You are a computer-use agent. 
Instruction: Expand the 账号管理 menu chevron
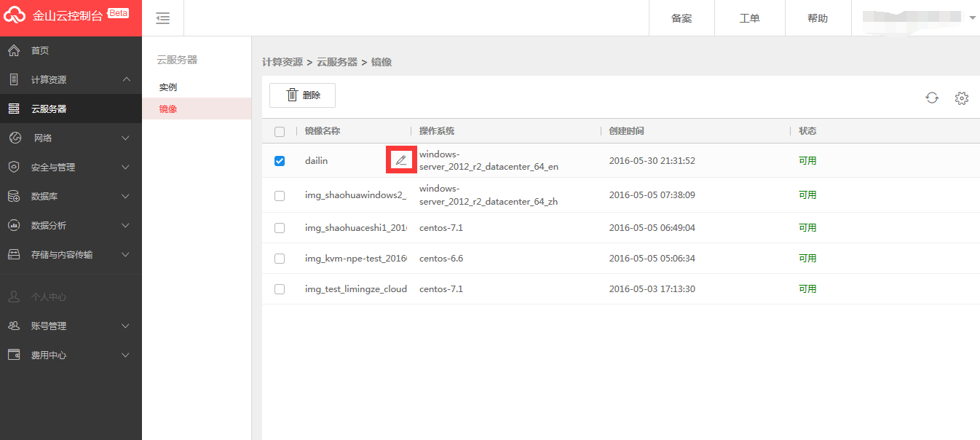[x=126, y=326]
